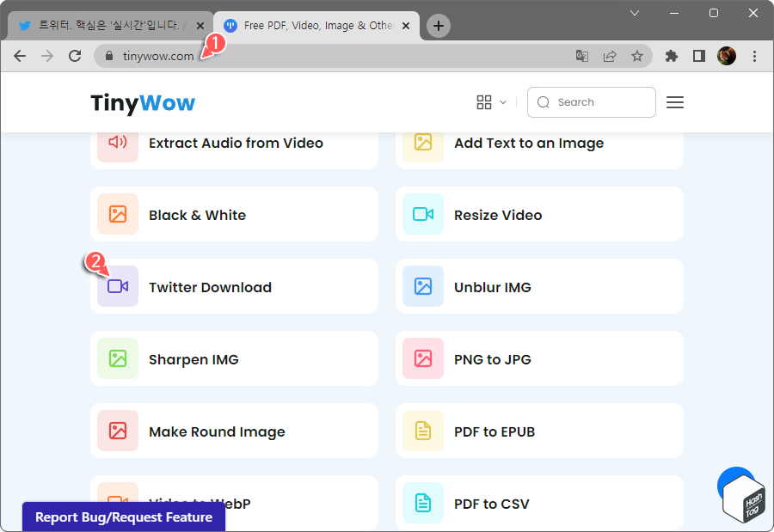Open the PDF to EPUB document icon

click(x=422, y=431)
